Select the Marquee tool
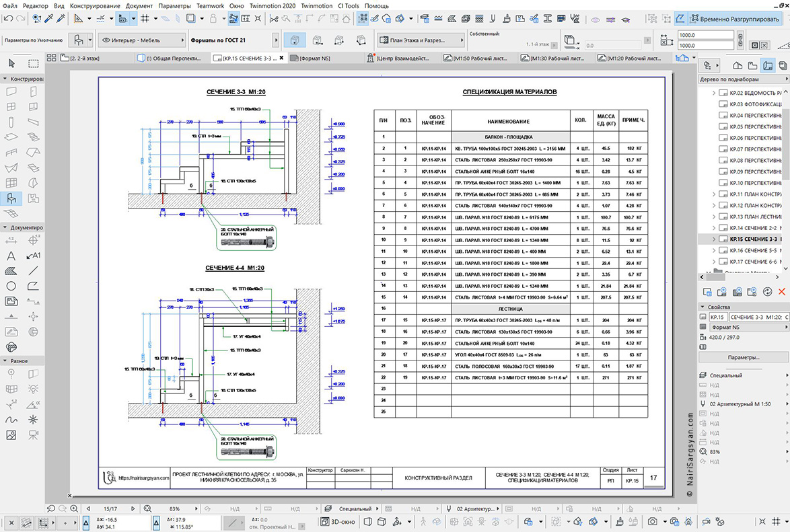Image resolution: width=790 pixels, height=532 pixels. [33, 63]
